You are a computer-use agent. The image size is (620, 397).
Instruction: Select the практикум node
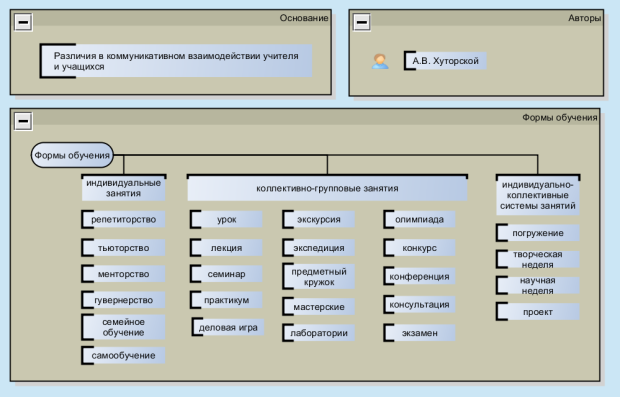pyautogui.click(x=226, y=300)
